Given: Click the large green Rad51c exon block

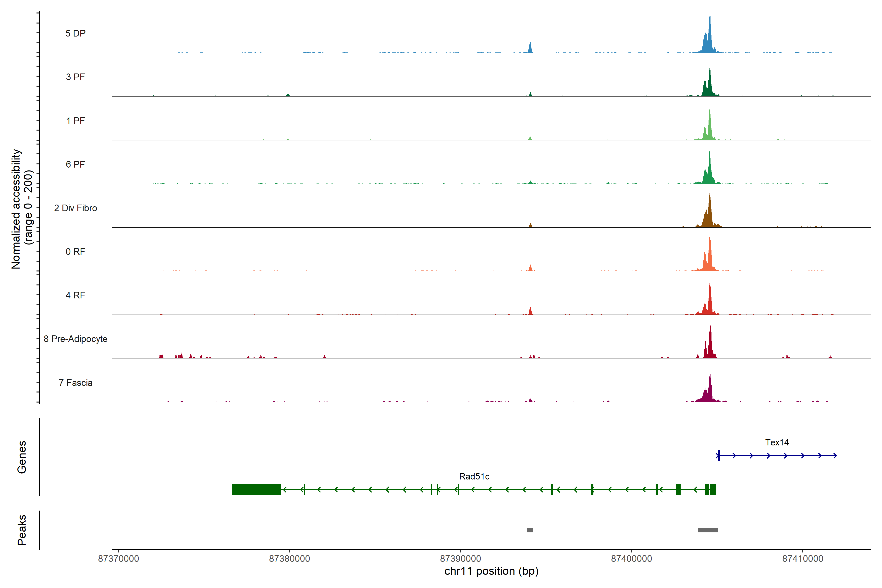Looking at the screenshot, I should click(x=256, y=489).
